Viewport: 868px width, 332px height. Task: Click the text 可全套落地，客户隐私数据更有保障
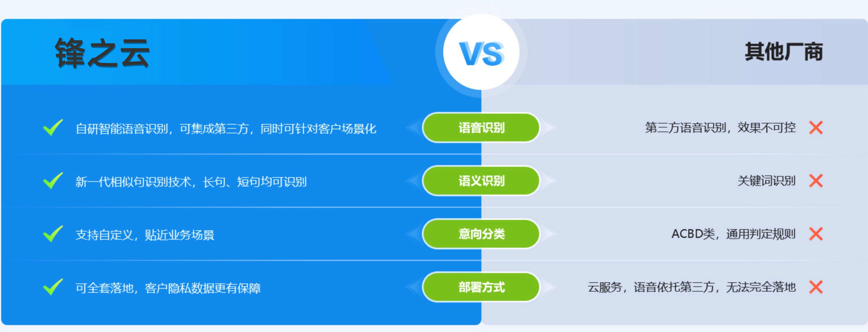click(168, 288)
